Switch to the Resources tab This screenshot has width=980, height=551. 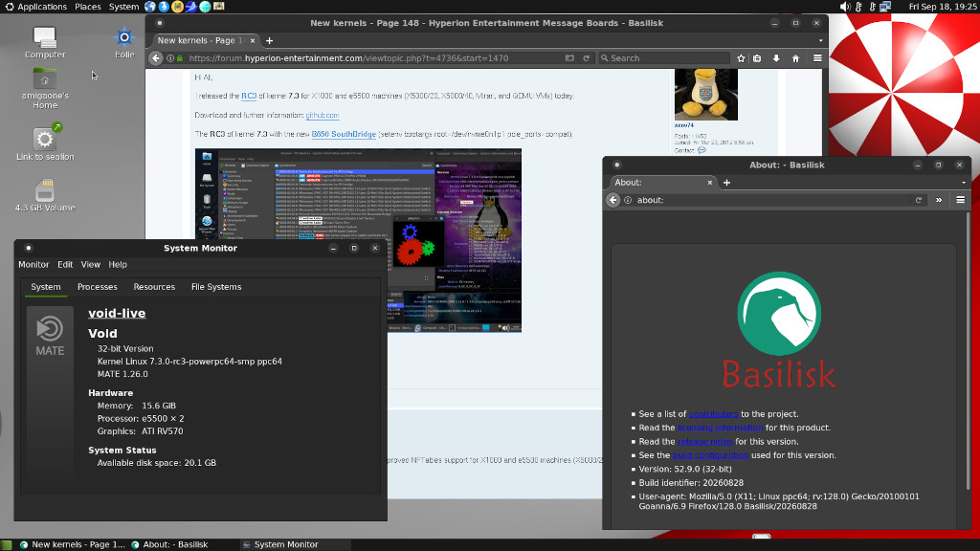click(154, 287)
